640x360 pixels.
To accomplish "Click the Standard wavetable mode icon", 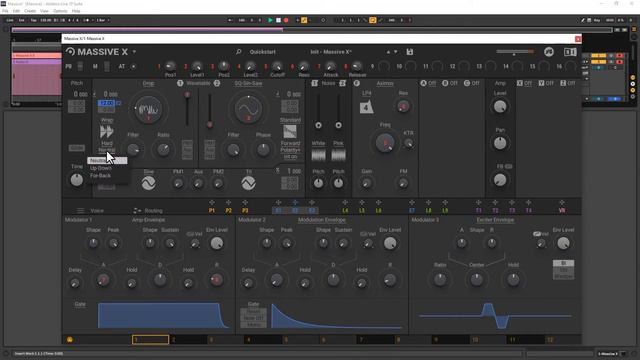I will [x=290, y=131].
